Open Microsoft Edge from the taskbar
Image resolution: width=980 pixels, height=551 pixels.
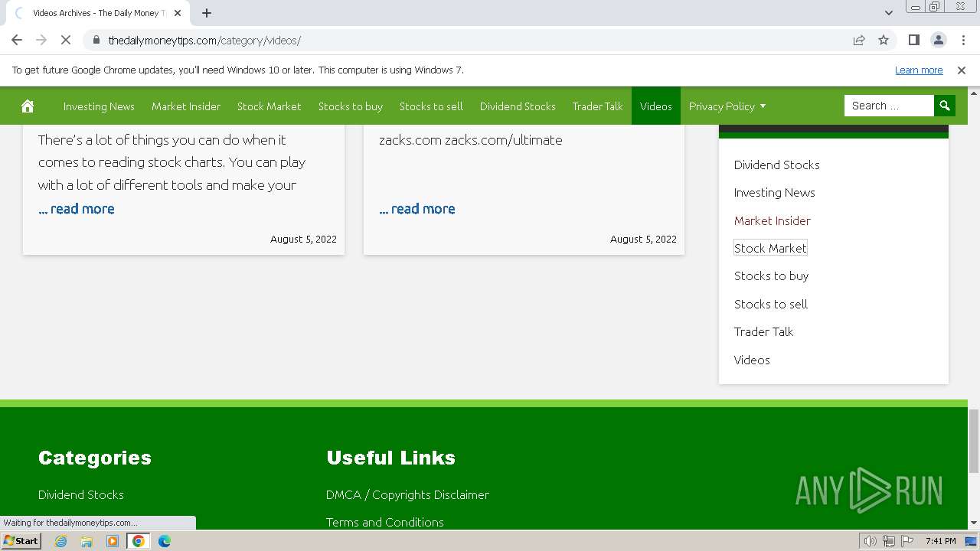[165, 540]
